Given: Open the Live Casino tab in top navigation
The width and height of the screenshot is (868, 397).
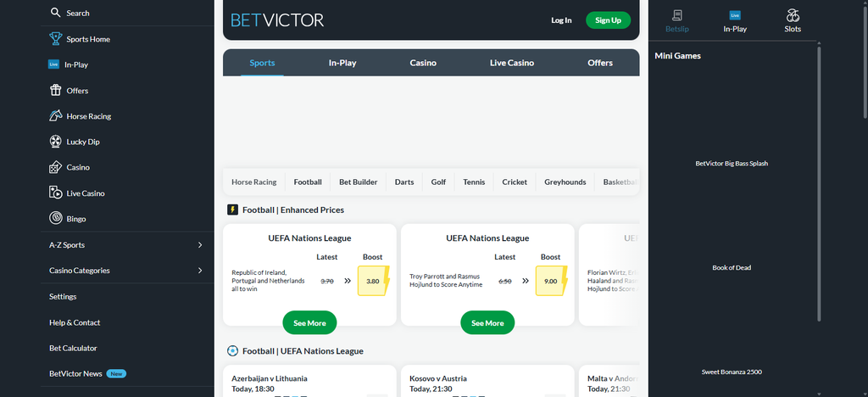Looking at the screenshot, I should (x=511, y=63).
